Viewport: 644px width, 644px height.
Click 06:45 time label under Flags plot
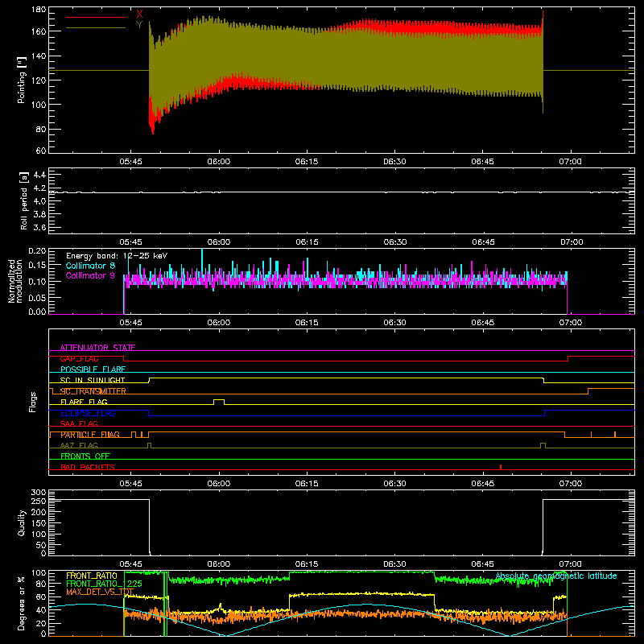pyautogui.click(x=482, y=484)
